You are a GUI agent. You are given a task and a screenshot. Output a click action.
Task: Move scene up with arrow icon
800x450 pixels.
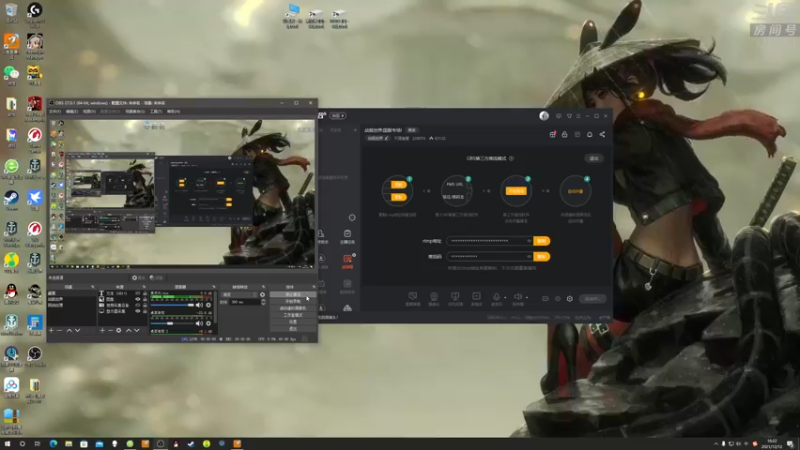click(x=69, y=331)
